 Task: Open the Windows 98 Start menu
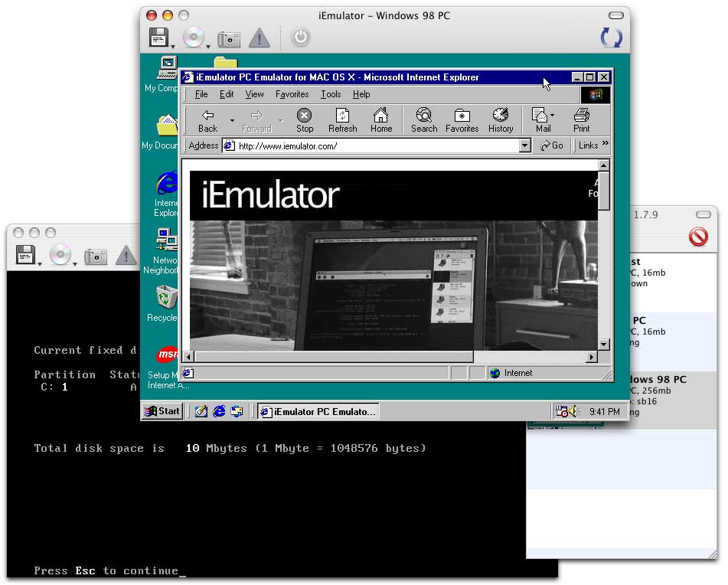pyautogui.click(x=162, y=411)
